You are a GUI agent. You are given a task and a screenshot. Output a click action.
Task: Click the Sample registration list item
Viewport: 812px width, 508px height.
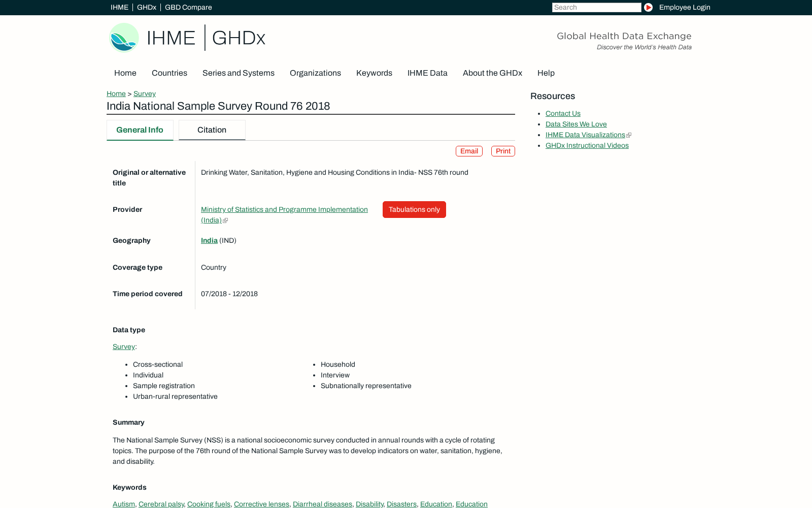tap(164, 386)
